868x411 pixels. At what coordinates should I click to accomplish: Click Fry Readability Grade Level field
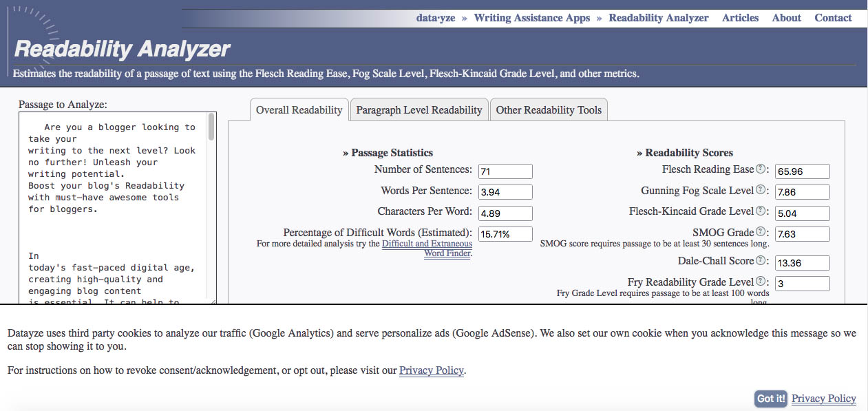coord(803,283)
